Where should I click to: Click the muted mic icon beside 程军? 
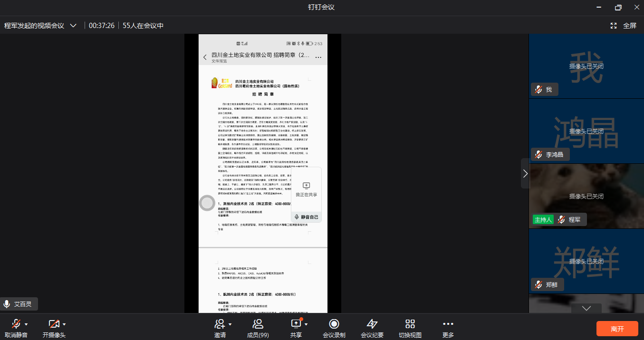point(561,219)
